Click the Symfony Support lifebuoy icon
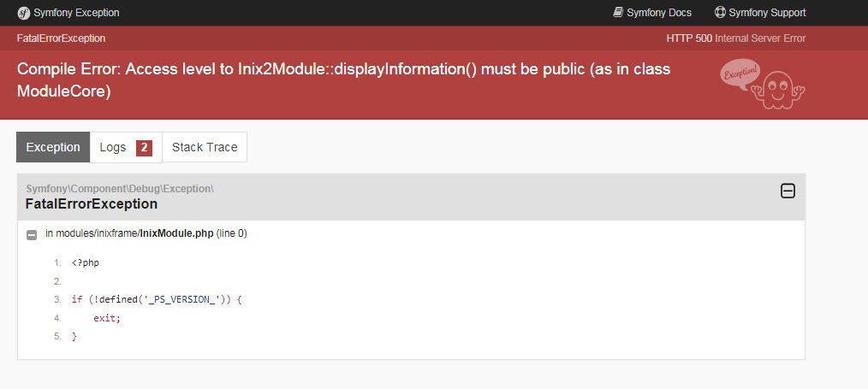The height and width of the screenshot is (389, 868). tap(720, 13)
